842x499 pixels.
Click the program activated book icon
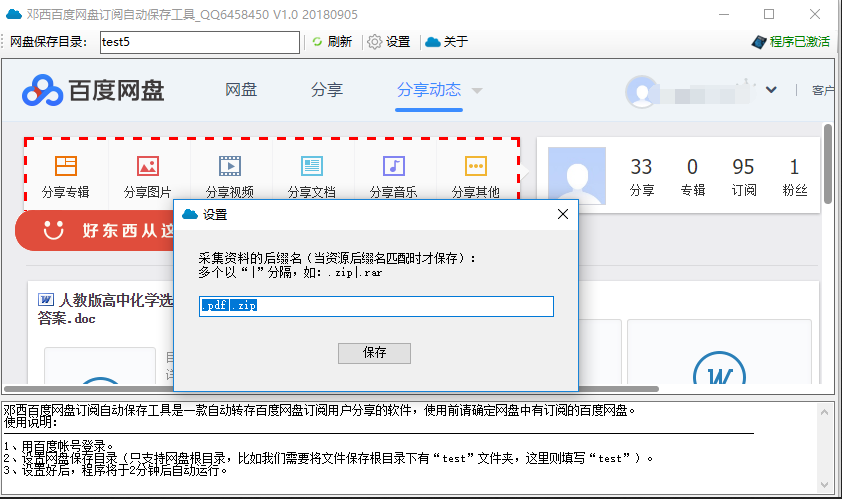coord(759,42)
